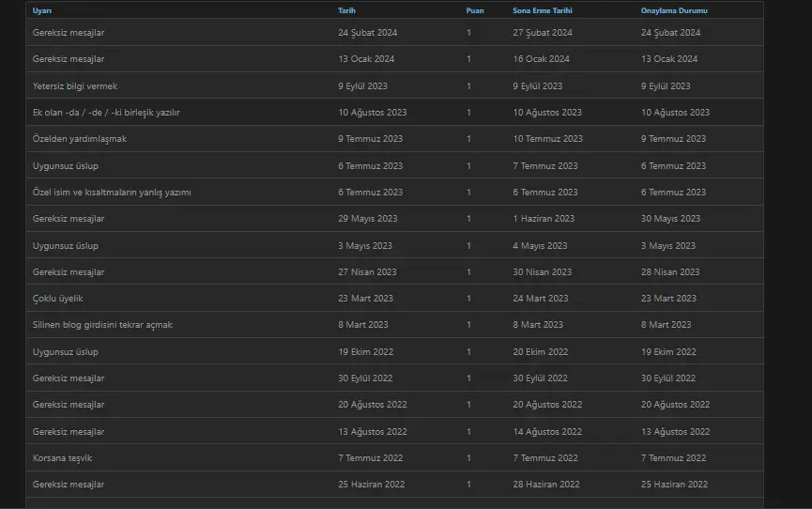Click '20 Ağustos 2022' in Onaylama Durumu column
This screenshot has width=812, height=509.
click(675, 405)
